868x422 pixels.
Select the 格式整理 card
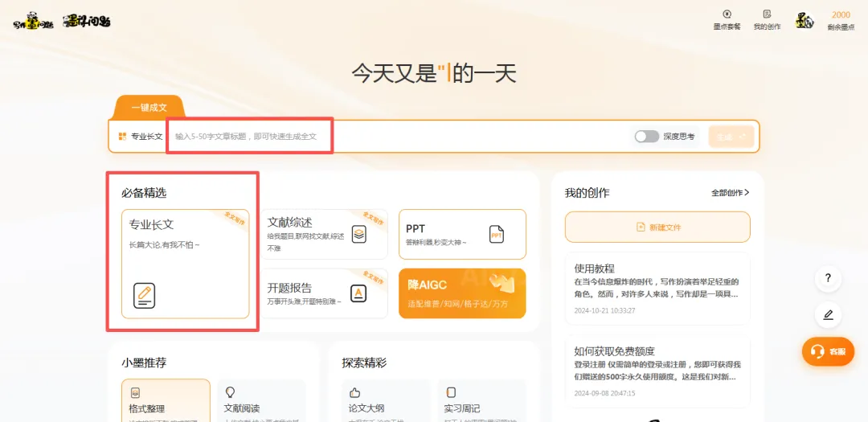tap(166, 400)
